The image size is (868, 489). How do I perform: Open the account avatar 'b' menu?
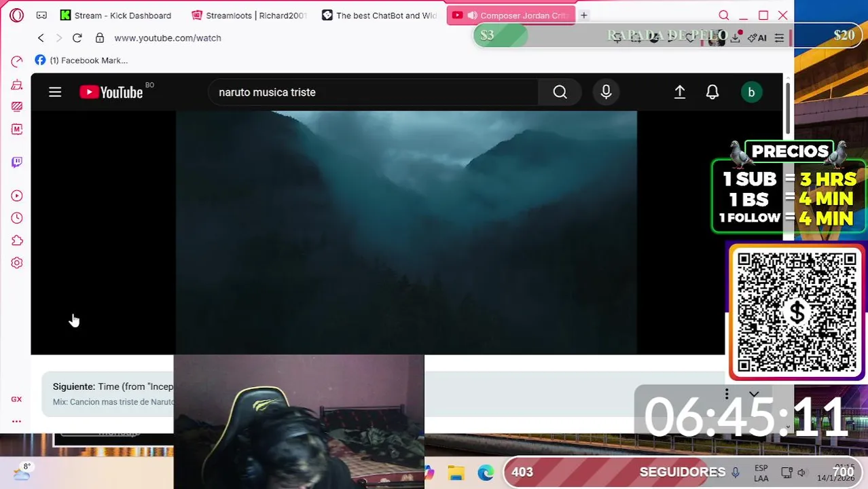tap(751, 92)
